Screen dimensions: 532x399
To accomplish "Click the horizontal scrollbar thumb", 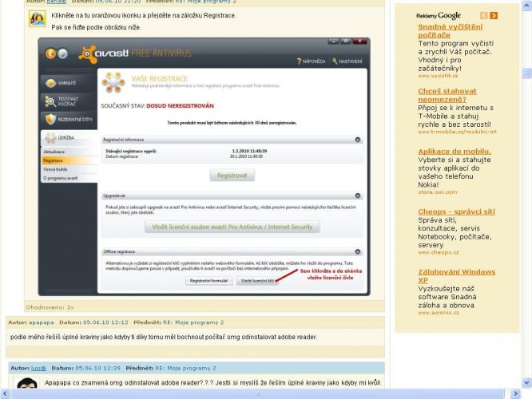I will (258, 393).
